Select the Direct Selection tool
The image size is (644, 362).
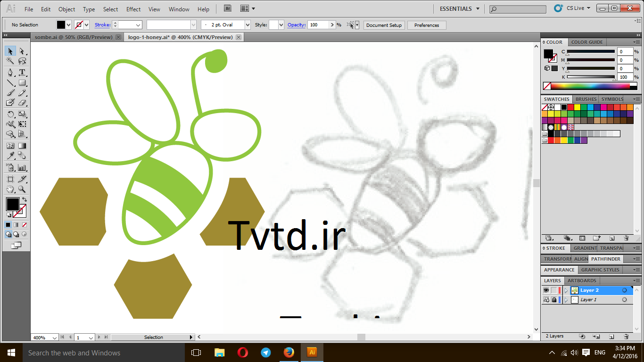click(x=22, y=51)
